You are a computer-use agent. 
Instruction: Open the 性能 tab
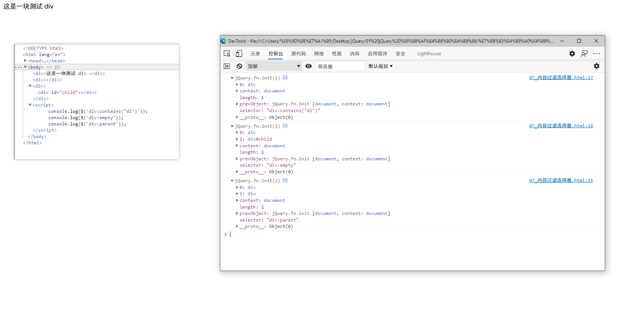coord(337,54)
